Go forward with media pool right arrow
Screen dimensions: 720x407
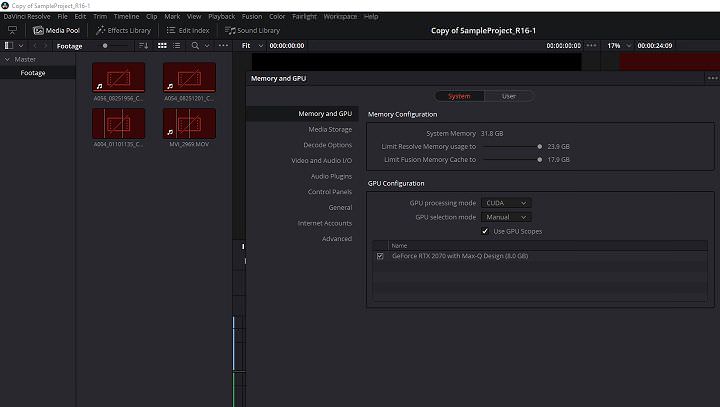[x=45, y=45]
